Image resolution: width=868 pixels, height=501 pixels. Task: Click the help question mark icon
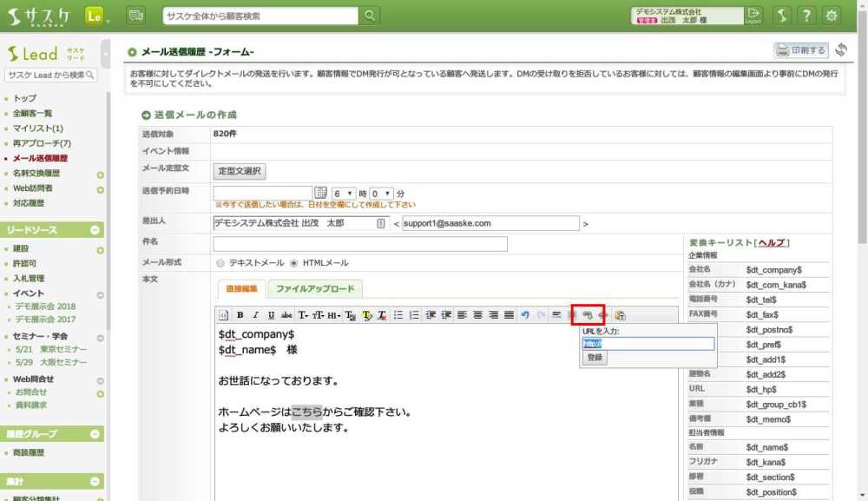806,16
